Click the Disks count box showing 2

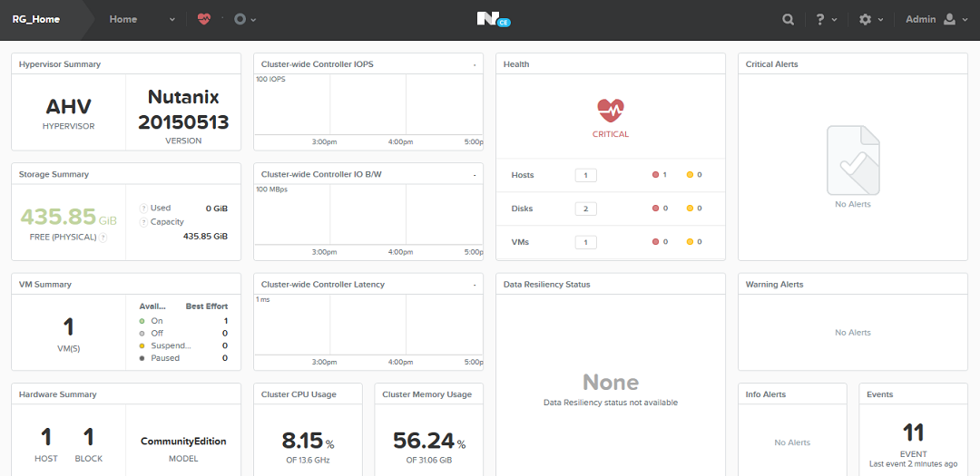pyautogui.click(x=585, y=209)
